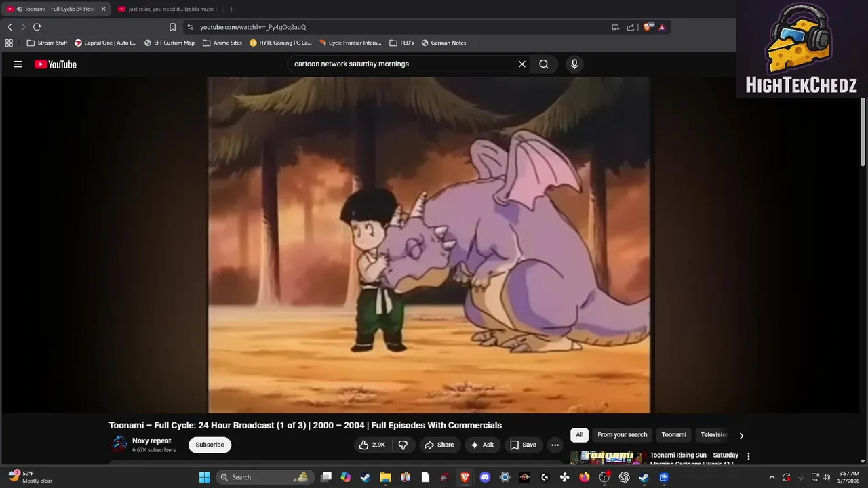Open the YouTube hamburger guide menu
Image resolution: width=868 pixels, height=488 pixels.
pos(18,64)
